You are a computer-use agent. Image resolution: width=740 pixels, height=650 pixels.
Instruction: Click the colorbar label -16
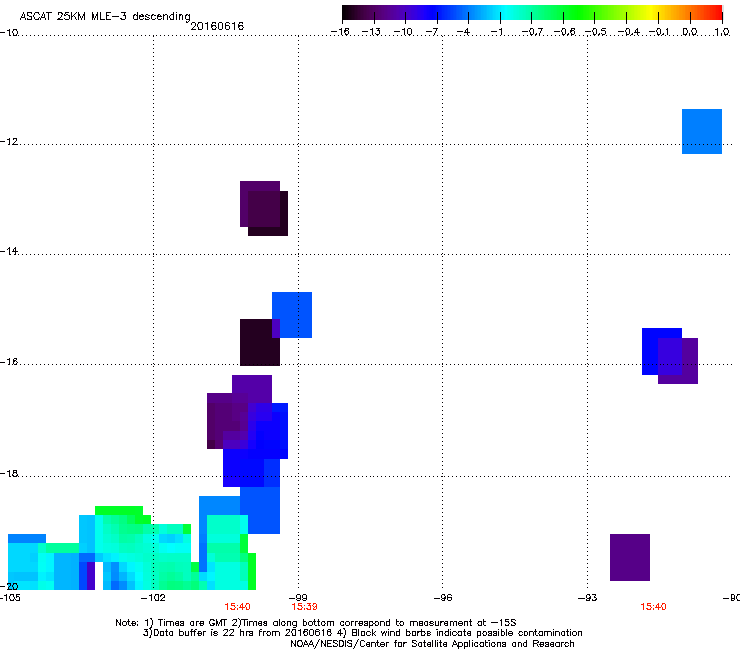point(340,32)
